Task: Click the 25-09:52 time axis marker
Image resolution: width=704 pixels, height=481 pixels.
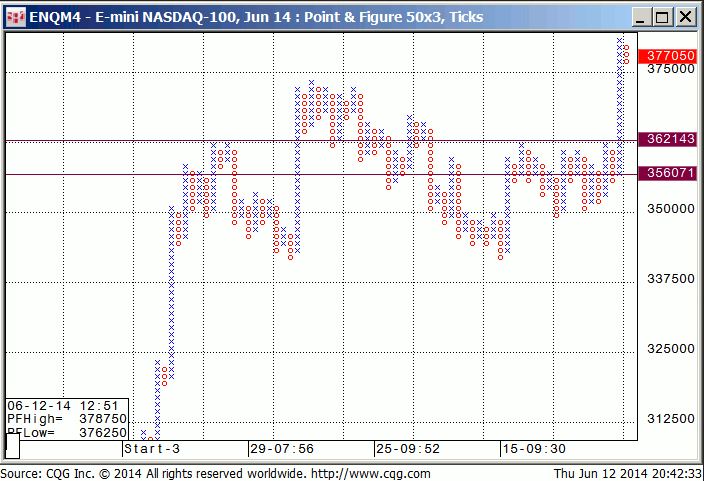Action: (x=408, y=450)
